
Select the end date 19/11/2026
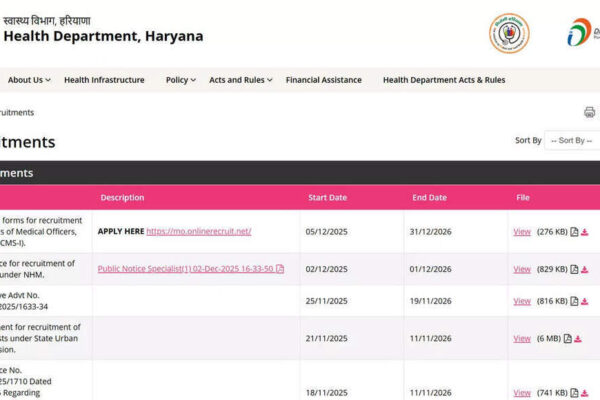pyautogui.click(x=430, y=301)
